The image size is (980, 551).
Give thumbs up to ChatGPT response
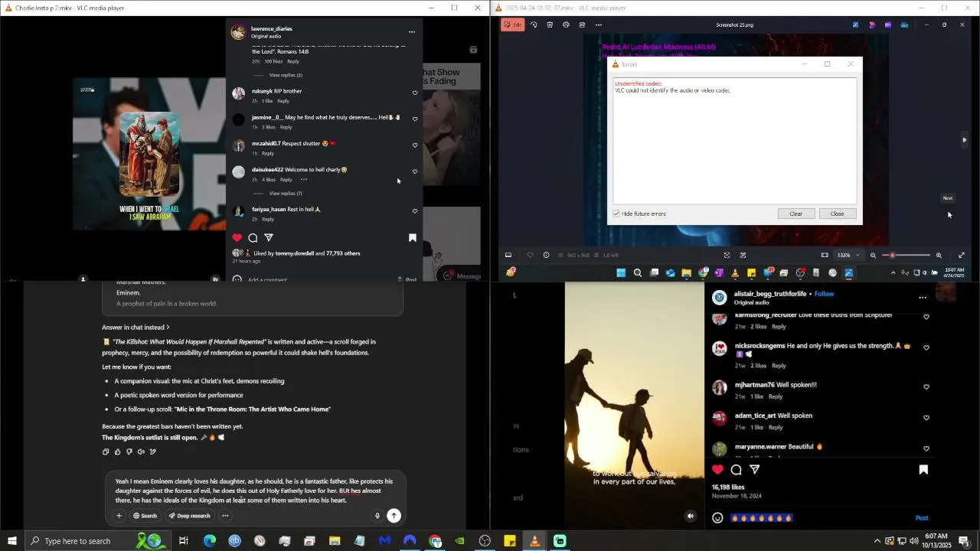(117, 452)
